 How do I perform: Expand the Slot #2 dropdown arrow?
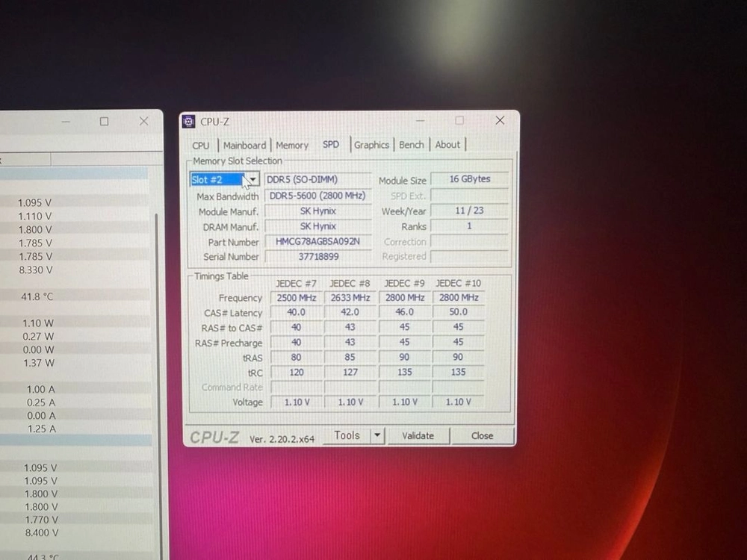click(x=253, y=179)
